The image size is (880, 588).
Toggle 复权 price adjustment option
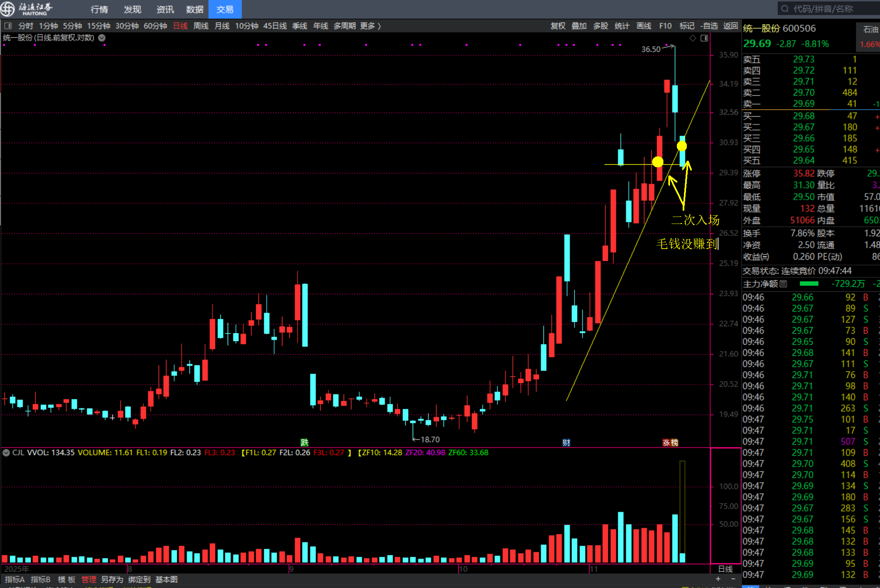(x=558, y=26)
